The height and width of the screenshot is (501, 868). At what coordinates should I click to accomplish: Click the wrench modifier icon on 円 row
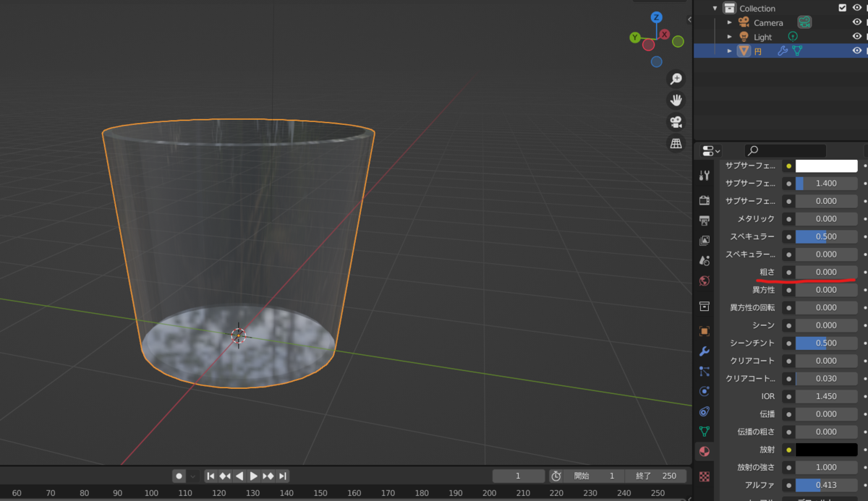click(783, 51)
